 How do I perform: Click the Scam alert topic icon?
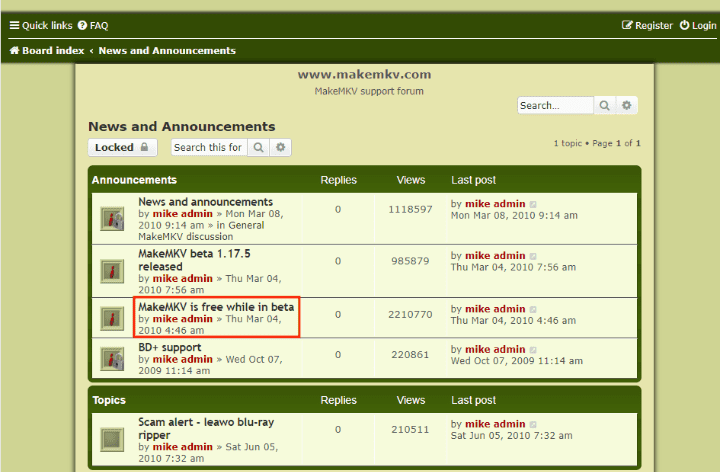(x=111, y=437)
